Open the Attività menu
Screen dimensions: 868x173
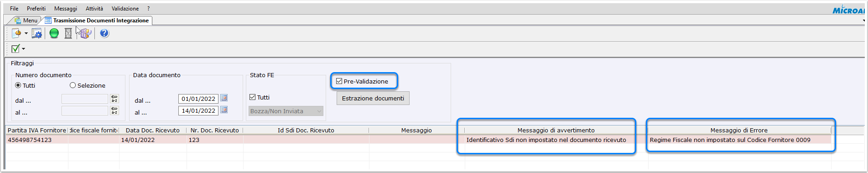(x=94, y=8)
